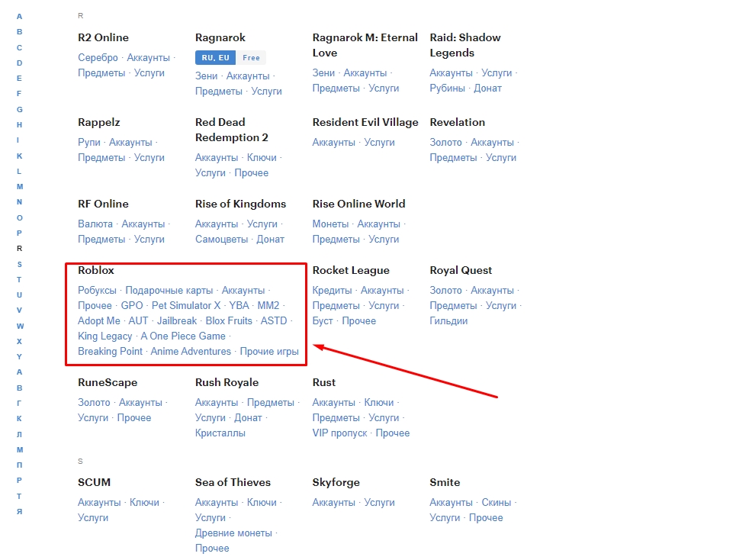Open VIP пропуск under Rust
The image size is (736, 560).
340,433
